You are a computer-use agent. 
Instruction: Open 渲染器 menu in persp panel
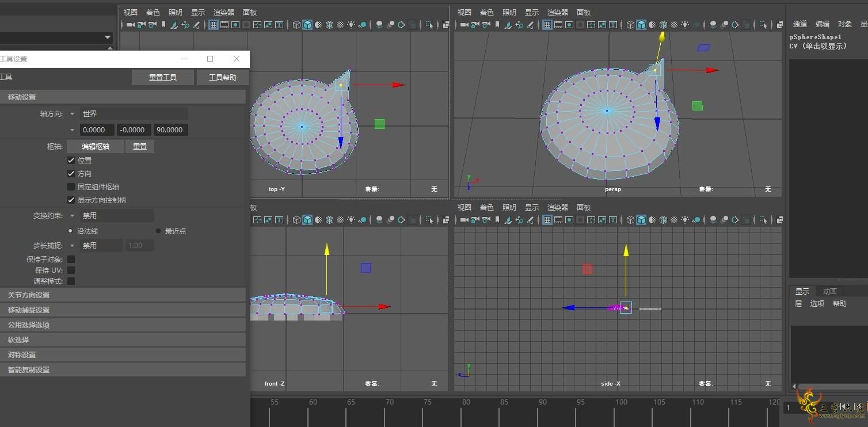pyautogui.click(x=558, y=12)
